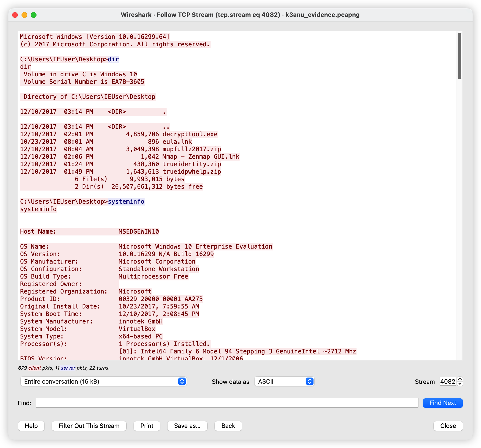Open the Show data as ASCII dropdown
Screen dimensions: 481x448
click(284, 381)
